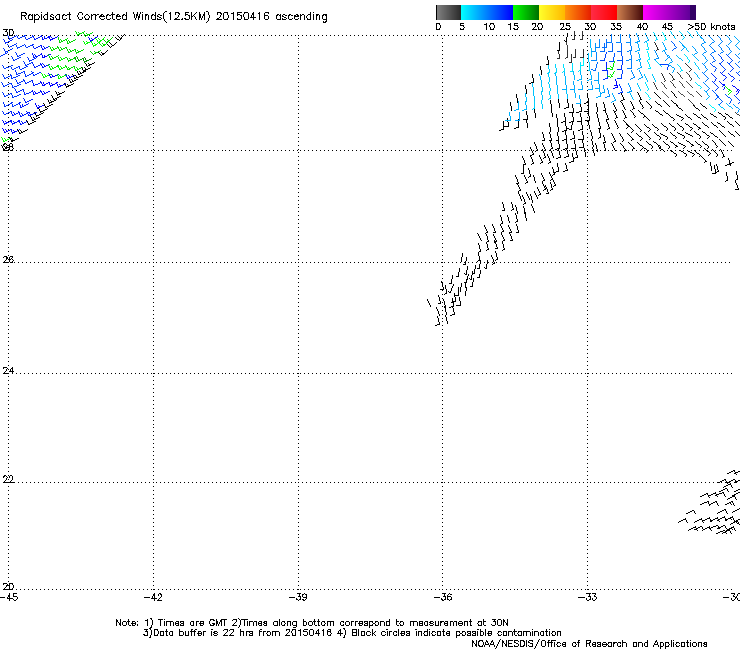740x650 pixels.
Task: Click the longitude axis label '-45'
Action: [x=9, y=597]
